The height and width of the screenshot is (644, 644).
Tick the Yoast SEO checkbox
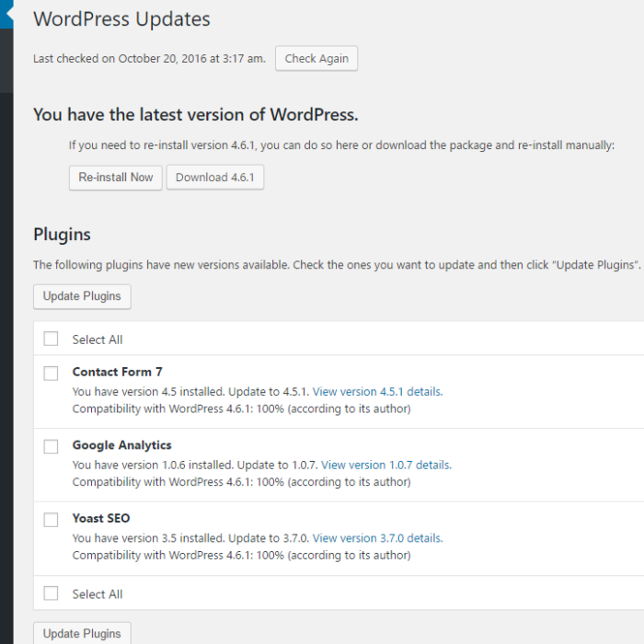click(x=51, y=520)
